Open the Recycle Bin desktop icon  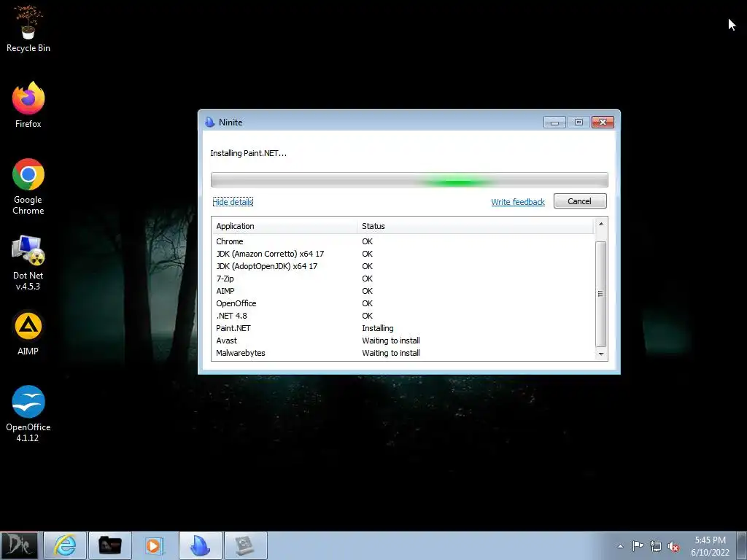[28, 28]
